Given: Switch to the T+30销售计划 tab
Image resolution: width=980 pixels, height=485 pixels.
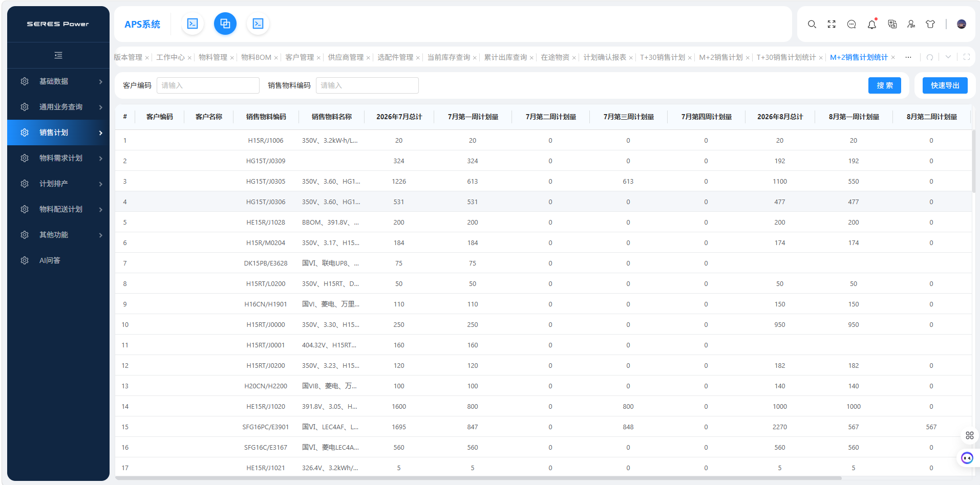Looking at the screenshot, I should pyautogui.click(x=663, y=57).
